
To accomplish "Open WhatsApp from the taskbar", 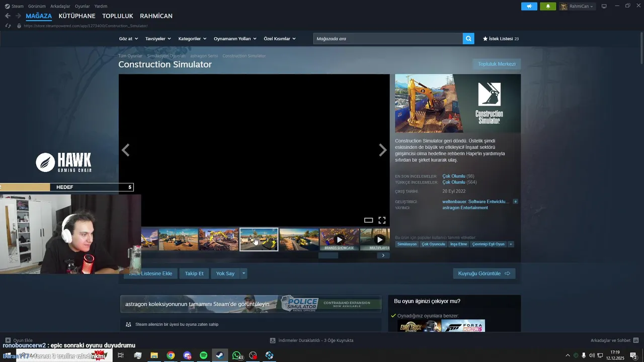I will click(236, 355).
